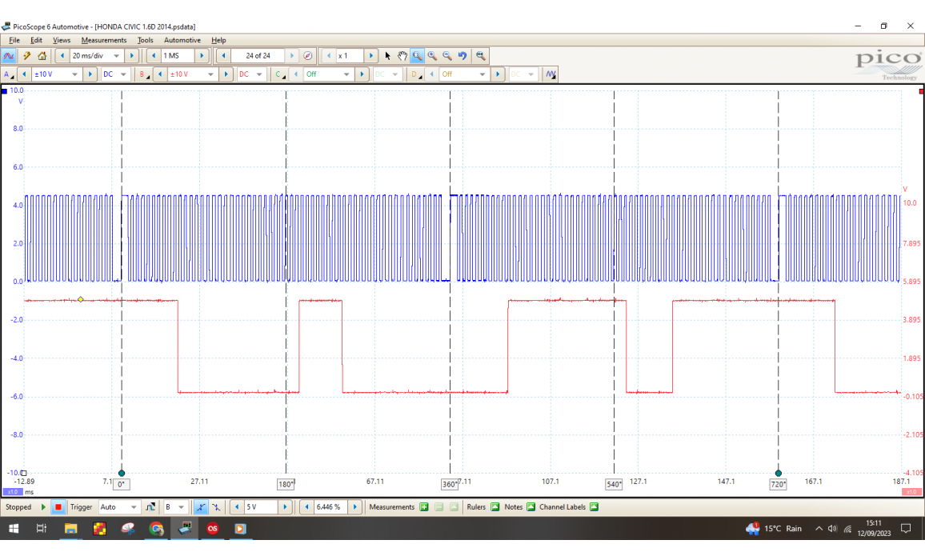Toggle the Channel Labels display

click(593, 507)
